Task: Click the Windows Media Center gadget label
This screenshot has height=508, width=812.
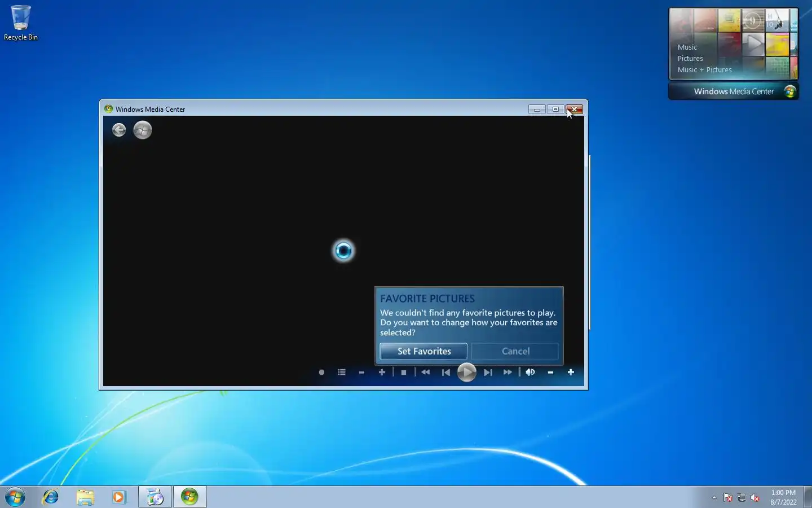Action: [734, 91]
